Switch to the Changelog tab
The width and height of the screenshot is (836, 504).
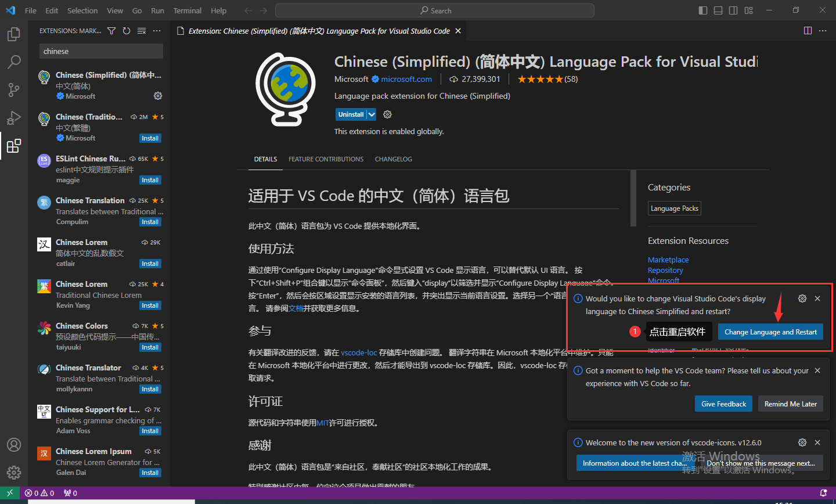(394, 159)
